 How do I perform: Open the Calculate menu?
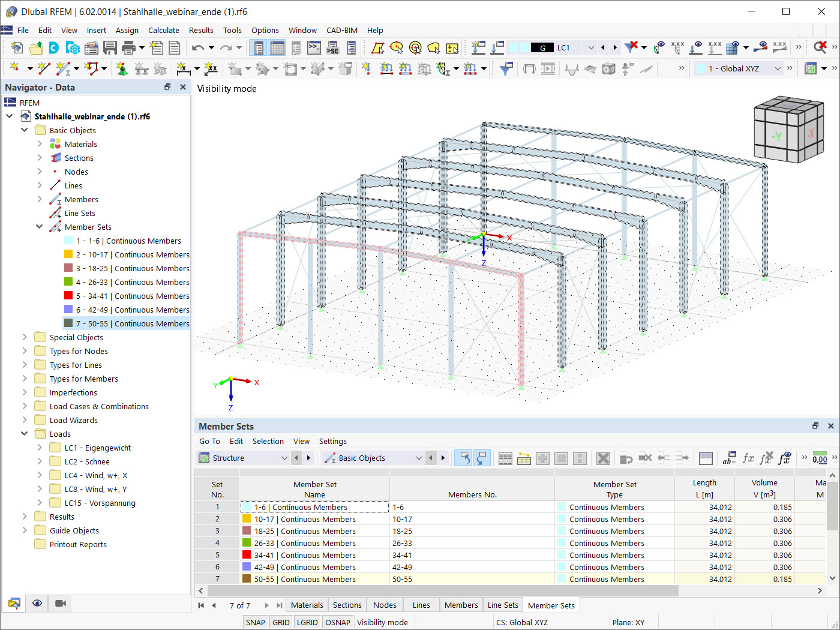[163, 30]
